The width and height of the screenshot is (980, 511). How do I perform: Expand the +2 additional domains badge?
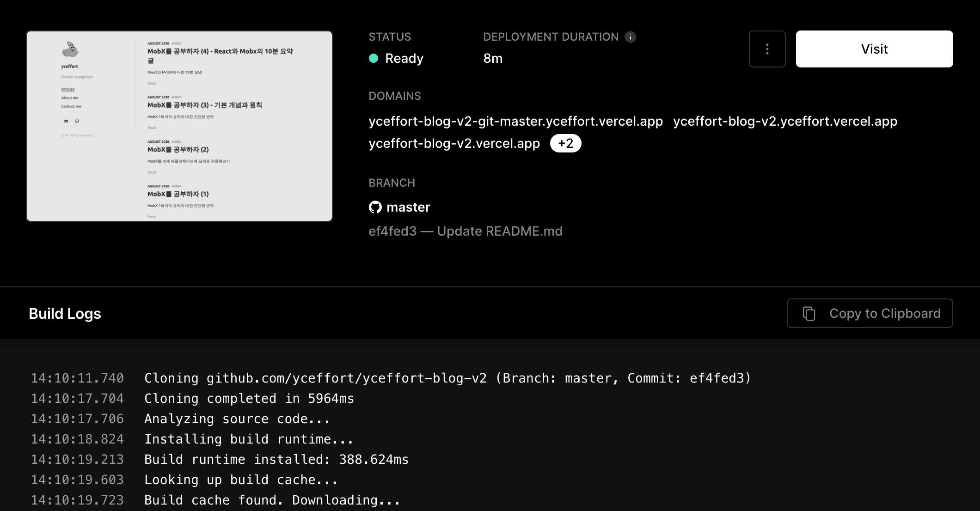[565, 143]
